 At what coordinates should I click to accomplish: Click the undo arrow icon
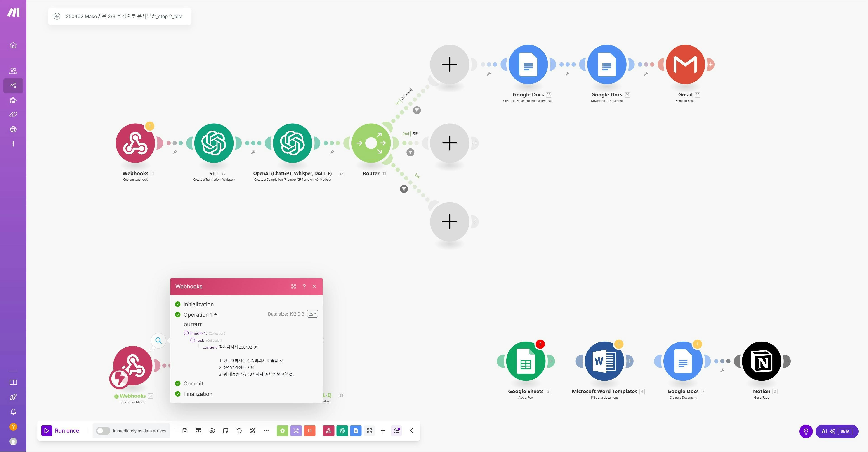pos(239,431)
